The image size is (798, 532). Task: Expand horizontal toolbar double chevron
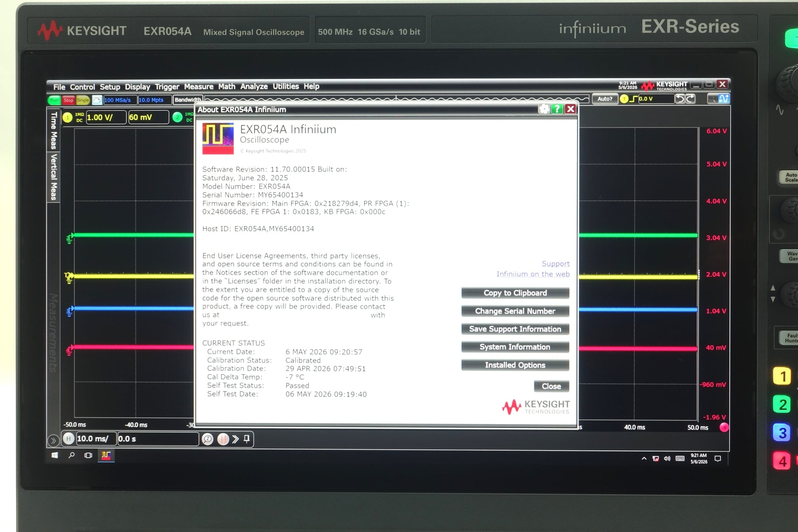pyautogui.click(x=235, y=439)
